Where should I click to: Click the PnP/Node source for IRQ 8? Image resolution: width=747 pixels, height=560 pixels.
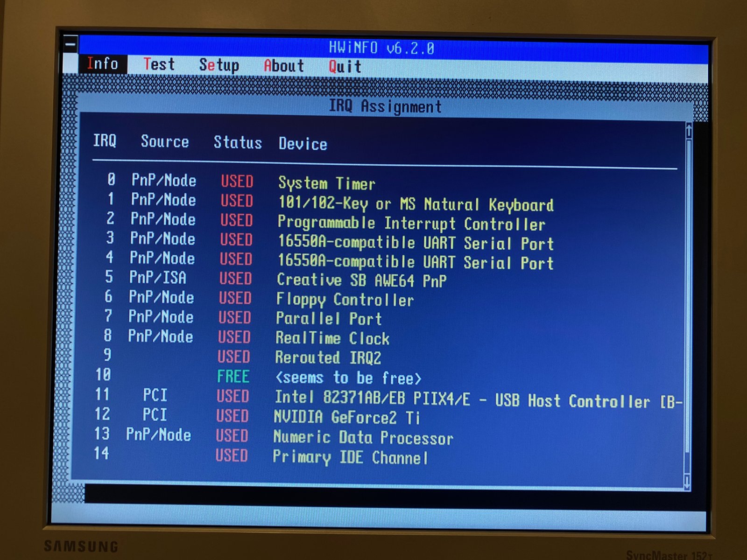pyautogui.click(x=161, y=336)
